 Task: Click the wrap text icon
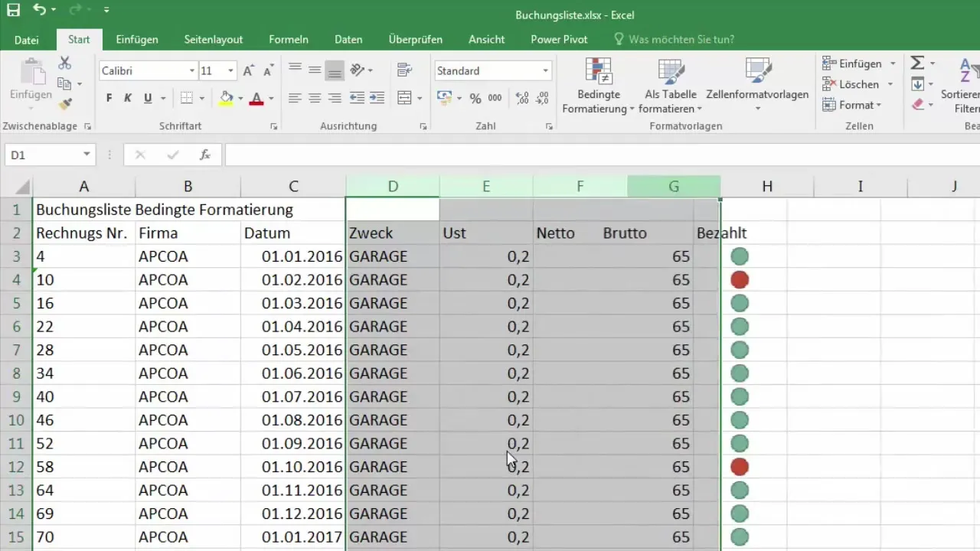tap(405, 70)
